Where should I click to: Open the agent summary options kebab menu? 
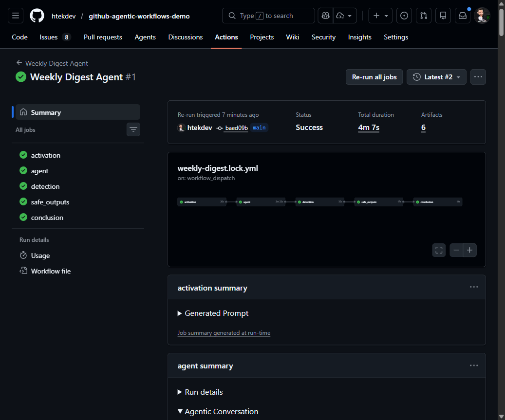[473, 365]
